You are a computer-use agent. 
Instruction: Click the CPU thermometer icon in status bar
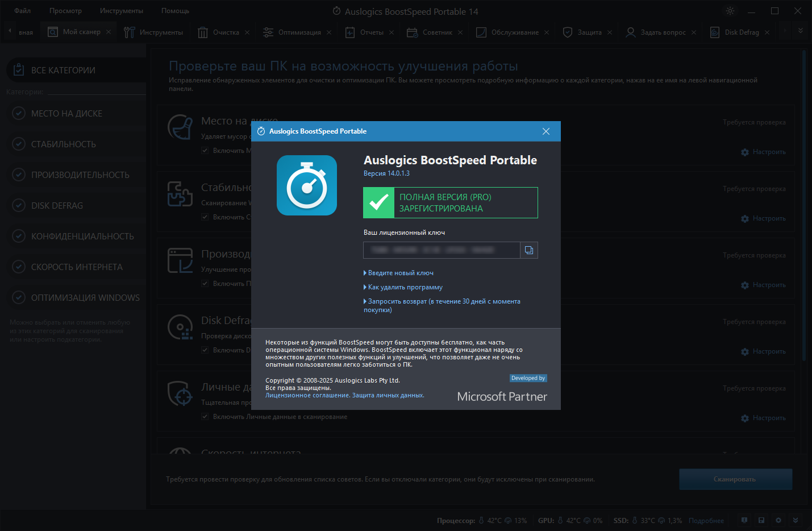pyautogui.click(x=481, y=520)
